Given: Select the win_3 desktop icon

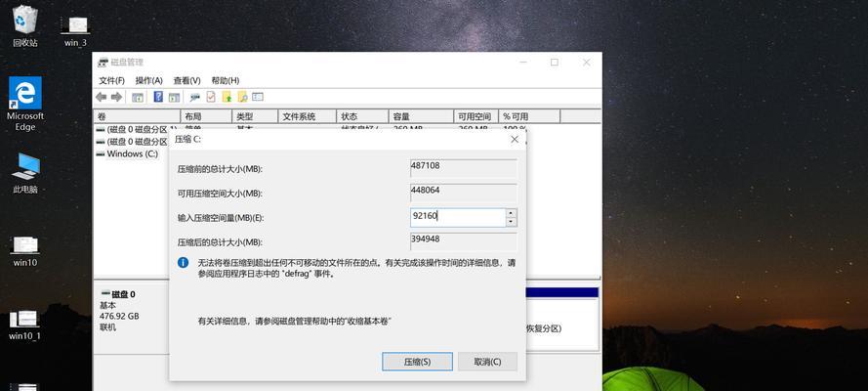Looking at the screenshot, I should click(x=75, y=31).
